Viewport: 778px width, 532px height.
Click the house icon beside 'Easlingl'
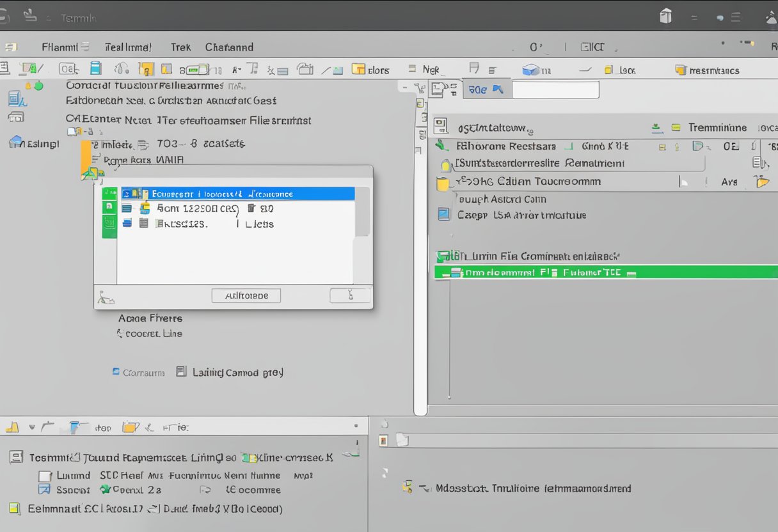click(16, 142)
